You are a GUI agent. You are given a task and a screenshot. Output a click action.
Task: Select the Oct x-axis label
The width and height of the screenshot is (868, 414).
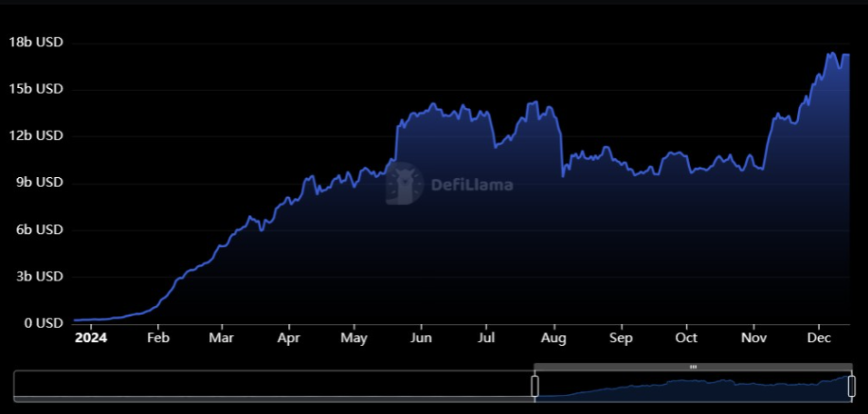[x=686, y=338]
